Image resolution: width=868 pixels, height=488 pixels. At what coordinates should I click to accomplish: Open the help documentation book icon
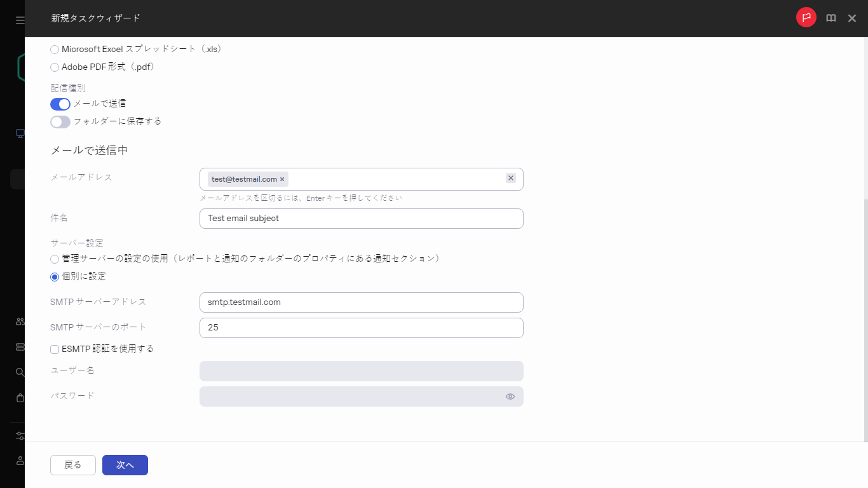[831, 18]
